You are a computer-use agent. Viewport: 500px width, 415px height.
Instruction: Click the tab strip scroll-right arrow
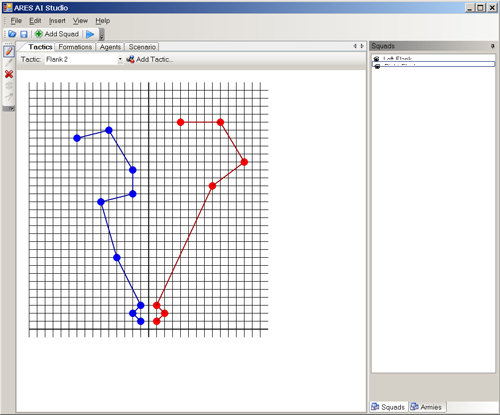click(362, 46)
